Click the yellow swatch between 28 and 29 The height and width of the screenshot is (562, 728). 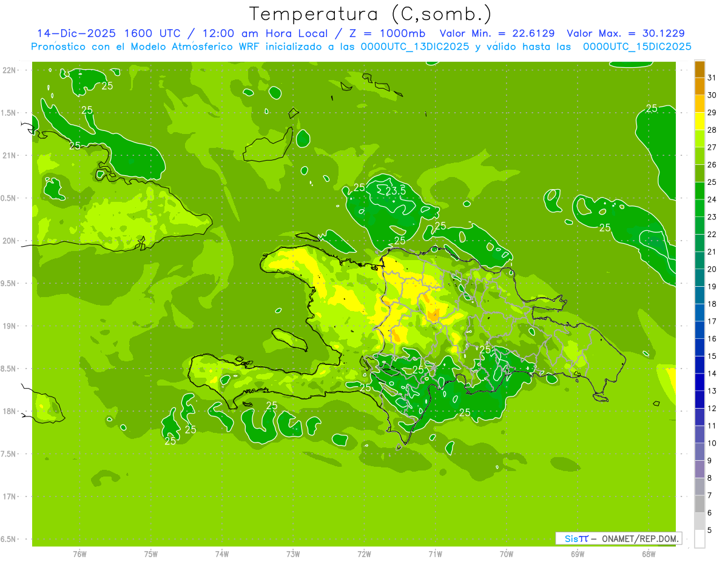699,121
